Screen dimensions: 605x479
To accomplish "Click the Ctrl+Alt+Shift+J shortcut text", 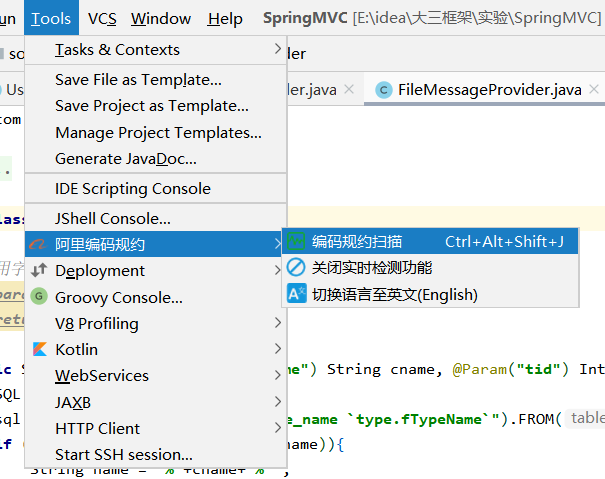I will click(x=504, y=242).
